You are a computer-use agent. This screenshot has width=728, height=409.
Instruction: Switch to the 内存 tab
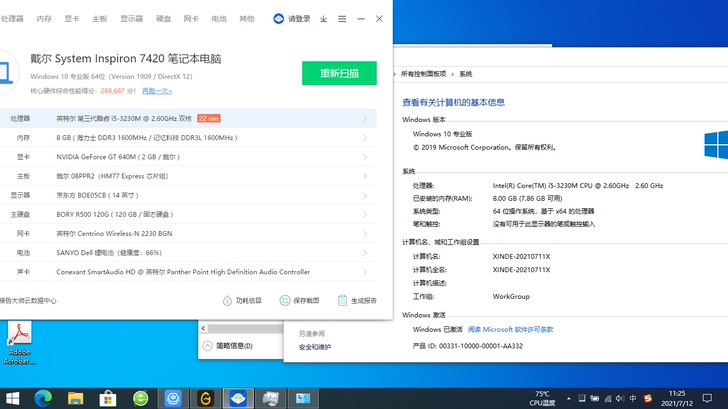coord(44,19)
